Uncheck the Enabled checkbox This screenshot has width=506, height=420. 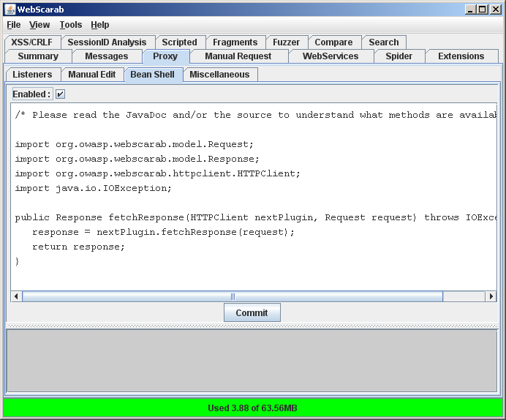pyautogui.click(x=61, y=94)
